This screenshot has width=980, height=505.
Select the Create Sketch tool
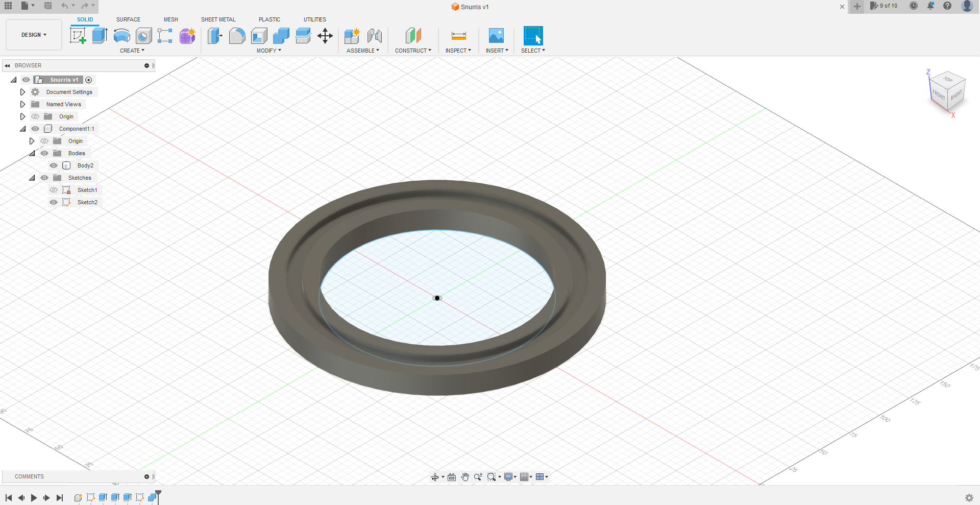tap(78, 36)
